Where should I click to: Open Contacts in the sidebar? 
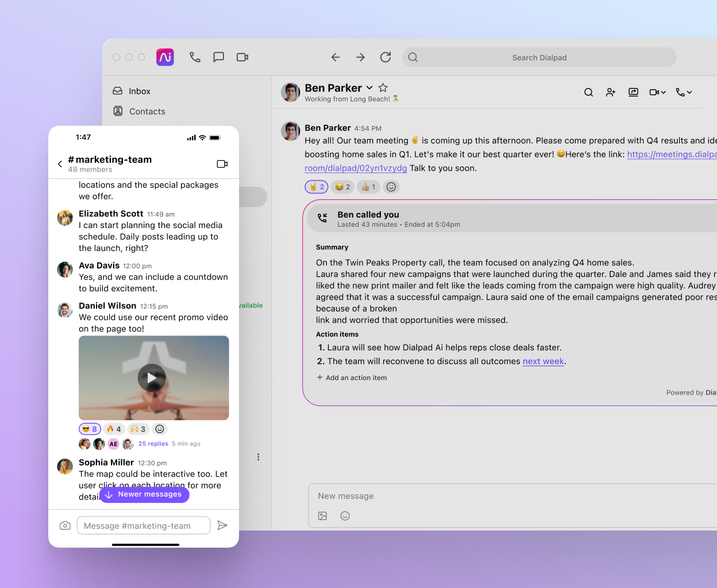coord(147,111)
